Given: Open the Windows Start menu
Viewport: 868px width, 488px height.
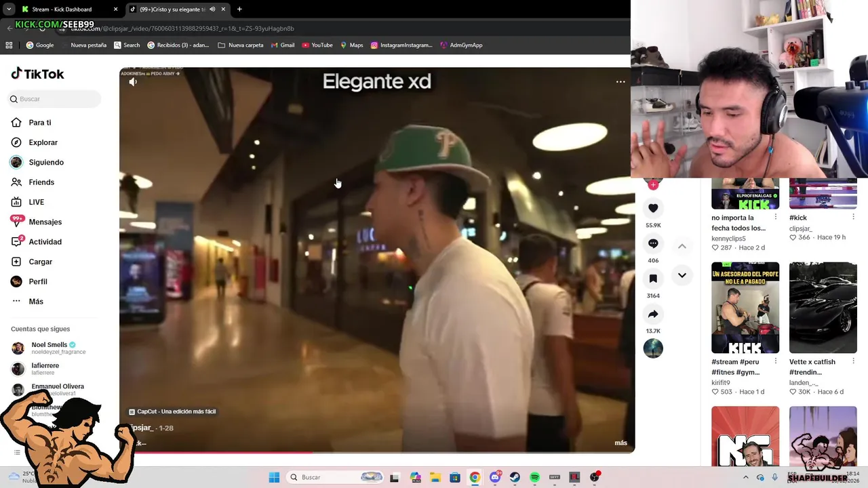Looking at the screenshot, I should [274, 477].
